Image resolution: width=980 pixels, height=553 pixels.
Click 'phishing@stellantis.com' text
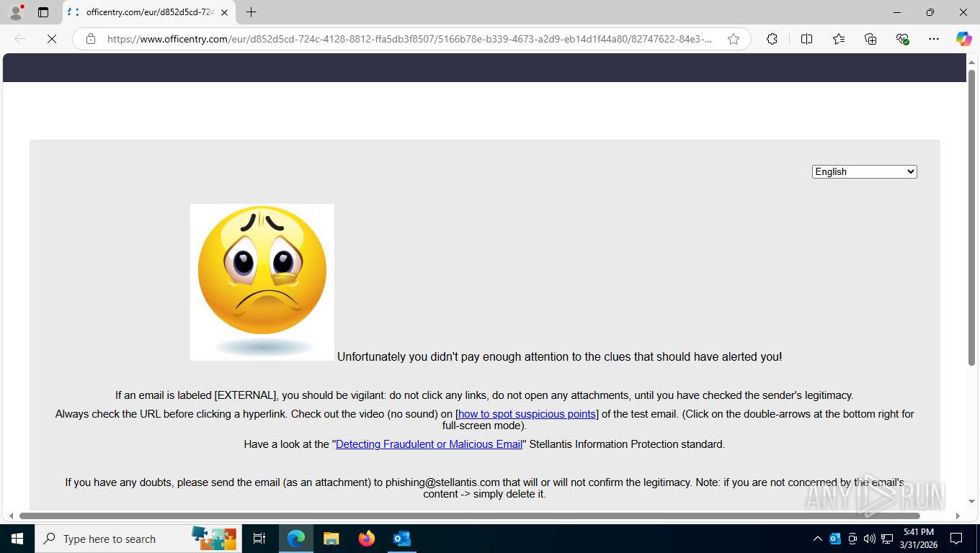(x=442, y=482)
